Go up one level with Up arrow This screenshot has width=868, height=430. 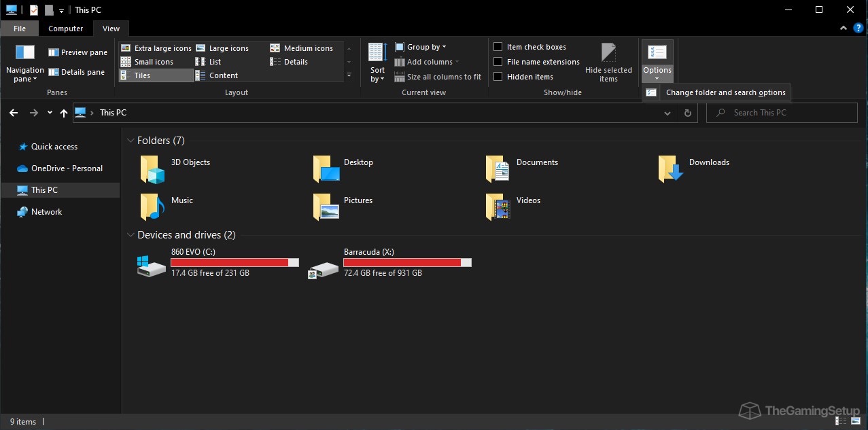point(64,113)
